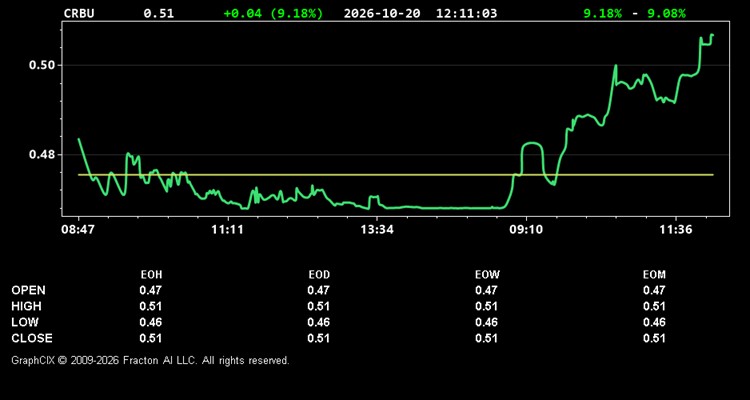Select the EOH close value 0.51
Image resolution: width=750 pixels, height=400 pixels.
(x=151, y=338)
